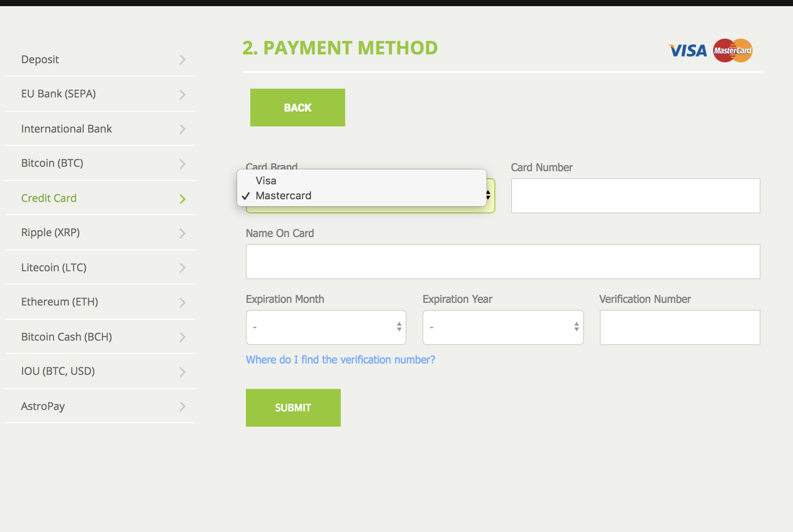Click the '2. PAYMENT METHOD' heading
The height and width of the screenshot is (532, 793).
(x=340, y=48)
